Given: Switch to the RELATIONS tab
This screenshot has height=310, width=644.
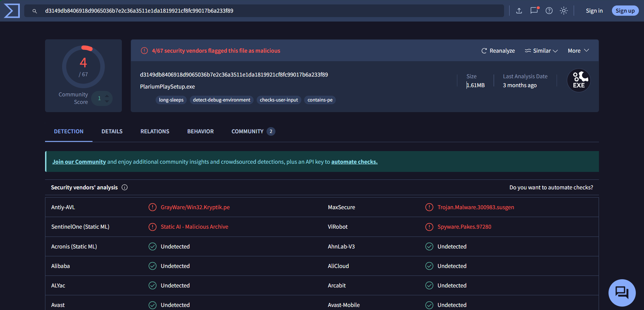Looking at the screenshot, I should point(155,131).
